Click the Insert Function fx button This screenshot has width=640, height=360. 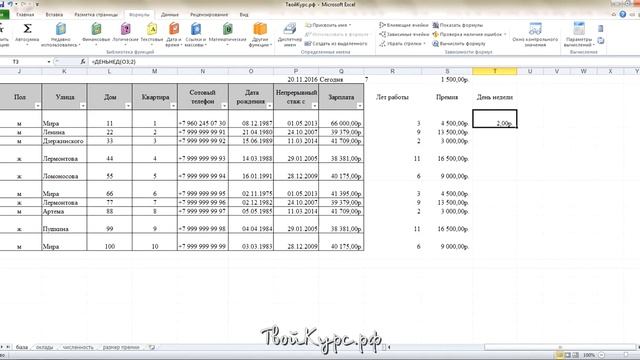pos(83,62)
